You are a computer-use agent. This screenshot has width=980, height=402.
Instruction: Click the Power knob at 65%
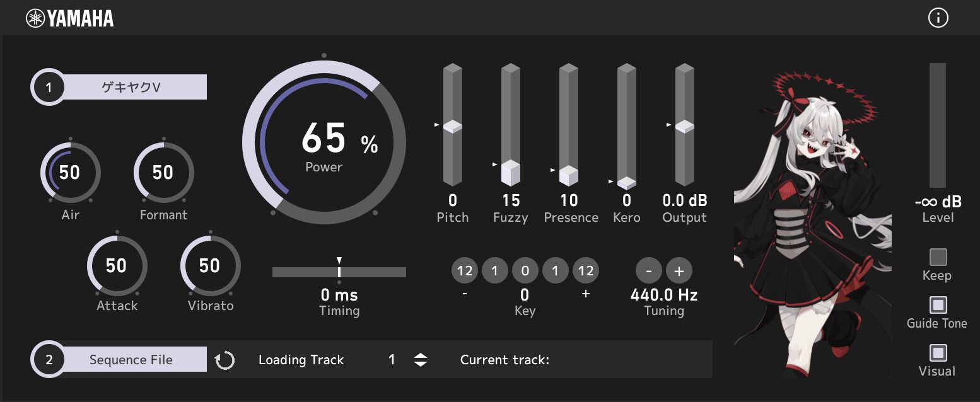[324, 142]
